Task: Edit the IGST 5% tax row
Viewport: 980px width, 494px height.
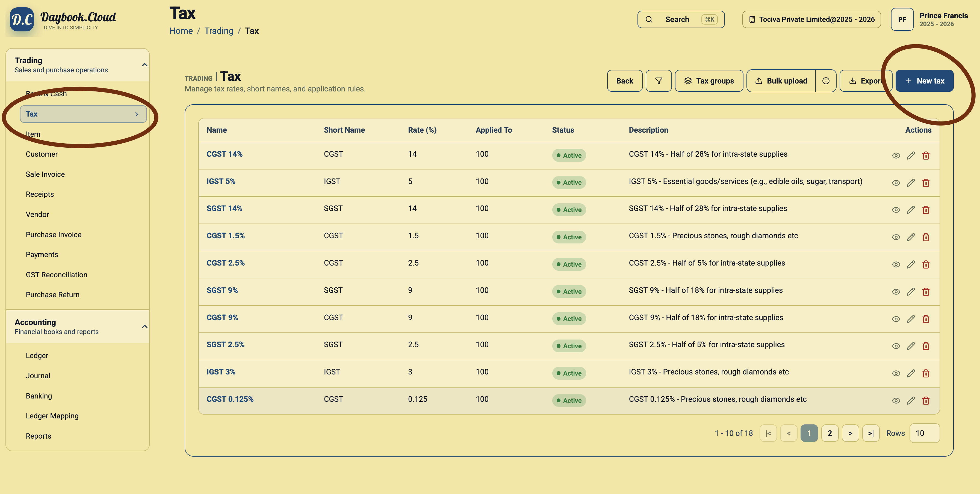Action: [x=911, y=183]
